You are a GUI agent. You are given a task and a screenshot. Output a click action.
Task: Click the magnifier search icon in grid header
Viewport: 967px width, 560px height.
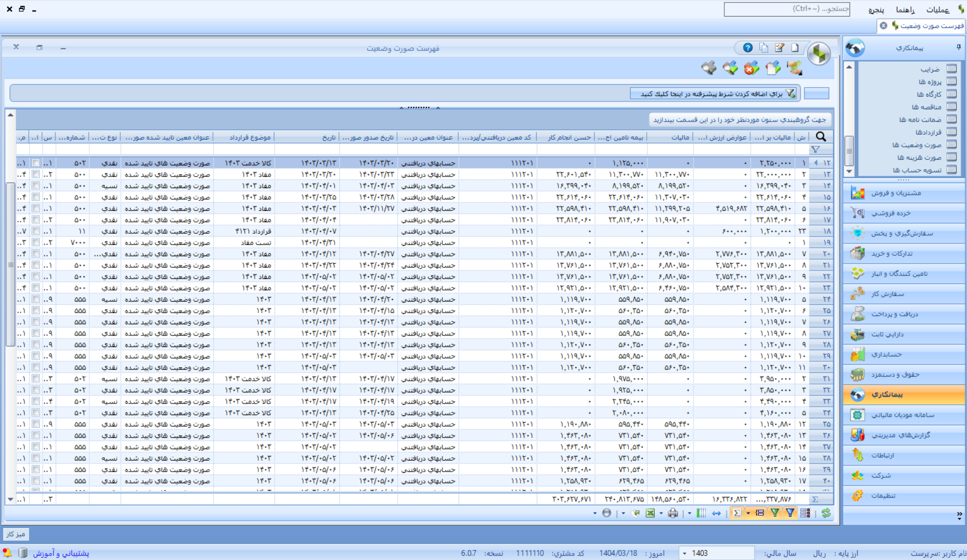point(821,137)
